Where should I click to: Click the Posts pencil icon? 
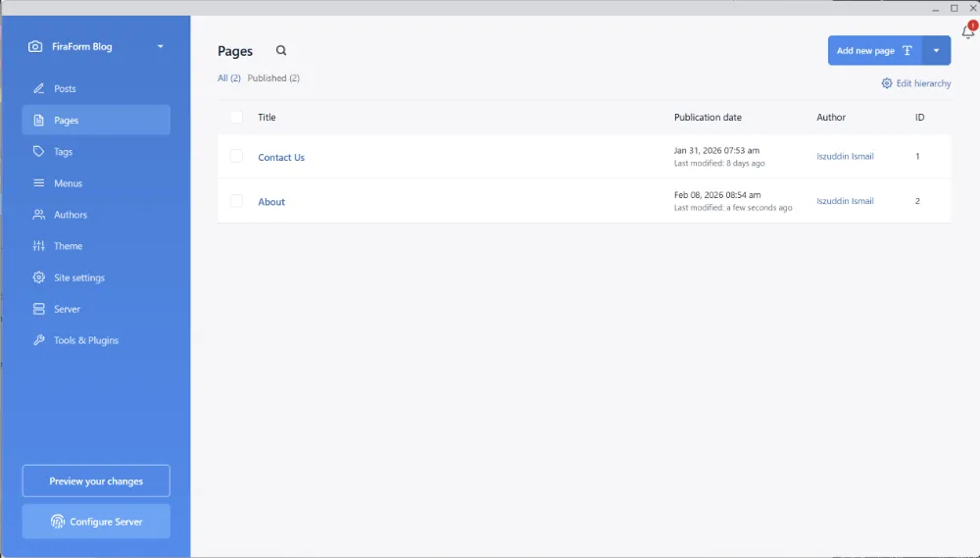tap(39, 89)
